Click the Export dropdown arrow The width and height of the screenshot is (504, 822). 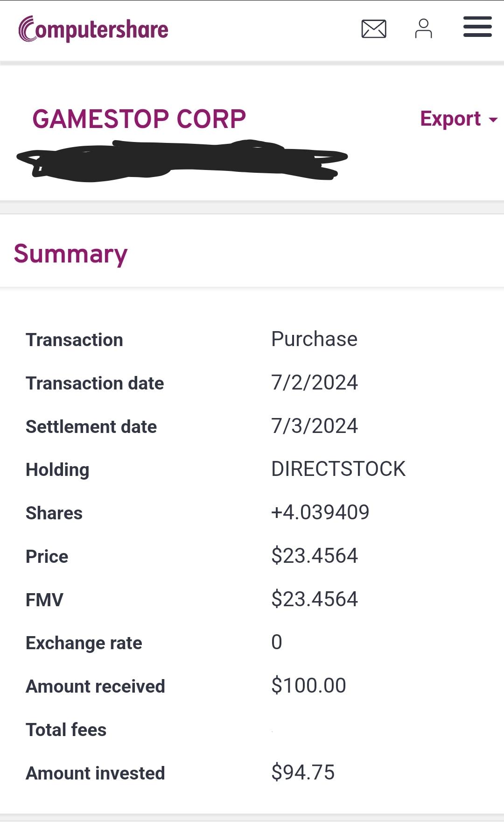(493, 120)
